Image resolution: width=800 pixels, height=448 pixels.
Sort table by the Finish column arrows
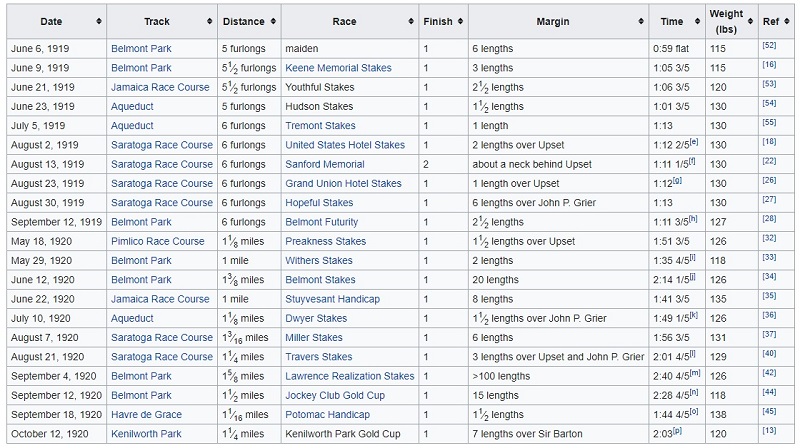click(x=460, y=21)
